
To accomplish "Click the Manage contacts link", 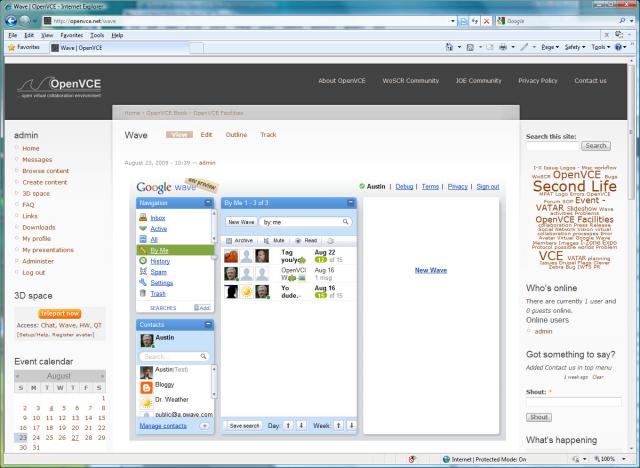I will (x=163, y=426).
